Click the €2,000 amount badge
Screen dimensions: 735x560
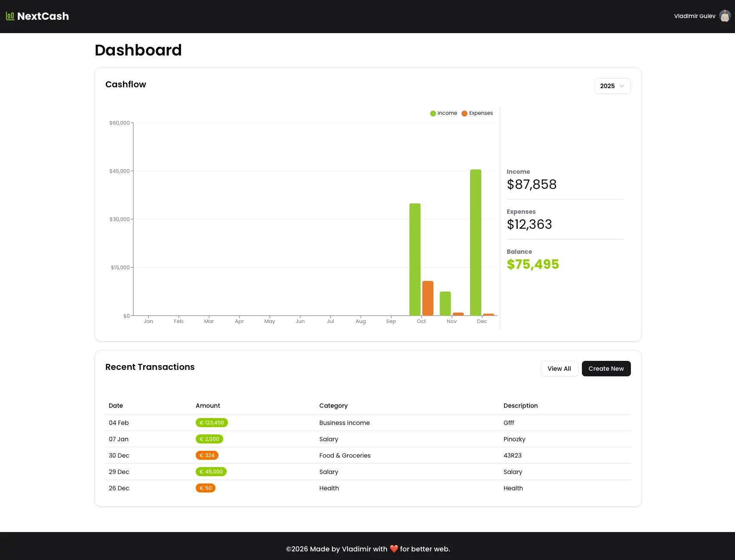[209, 439]
